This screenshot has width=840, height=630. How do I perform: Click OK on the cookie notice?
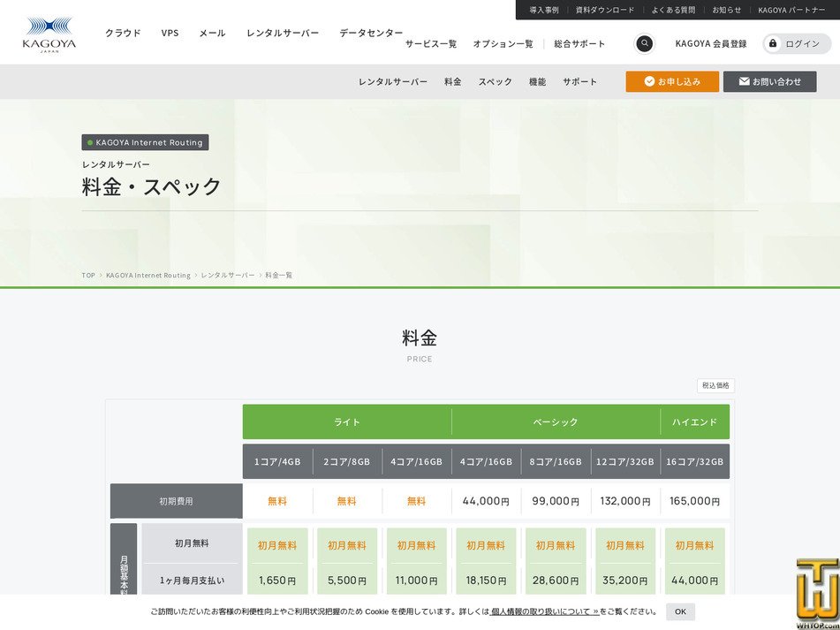[680, 611]
